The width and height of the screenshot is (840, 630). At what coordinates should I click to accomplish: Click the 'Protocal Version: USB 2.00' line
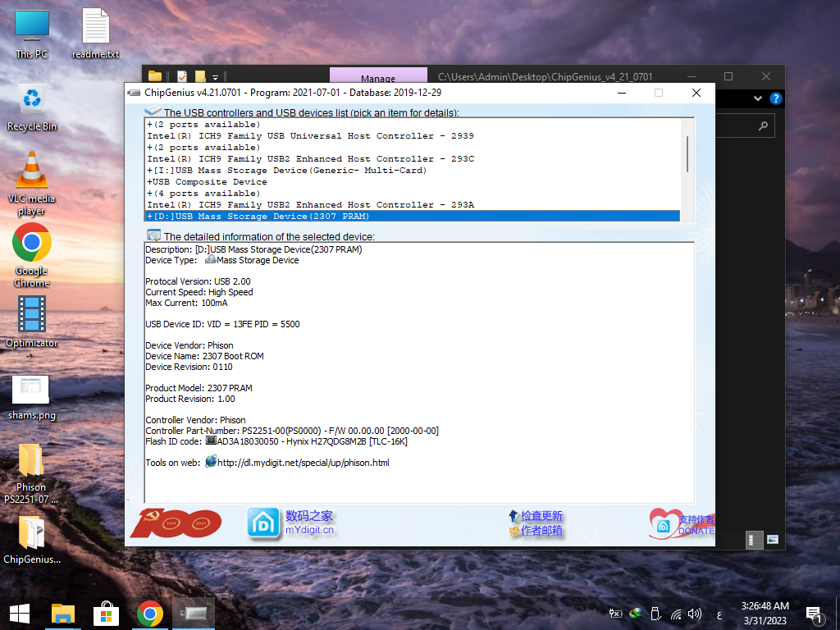pyautogui.click(x=198, y=281)
